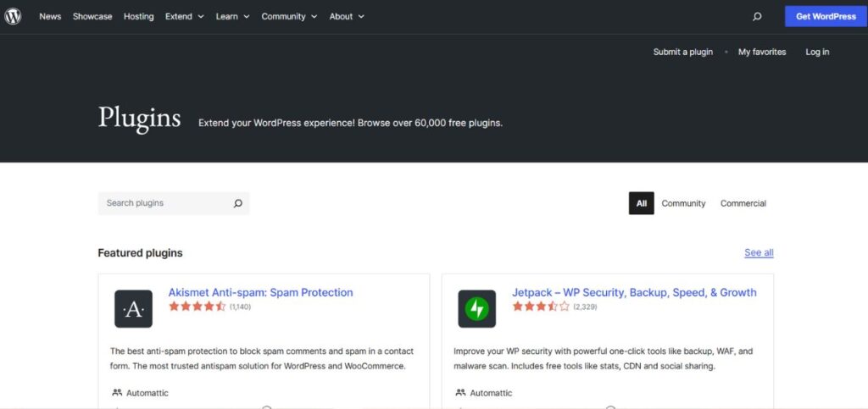Image resolution: width=868 pixels, height=409 pixels.
Task: Expand the Community dropdown menu
Action: click(290, 17)
